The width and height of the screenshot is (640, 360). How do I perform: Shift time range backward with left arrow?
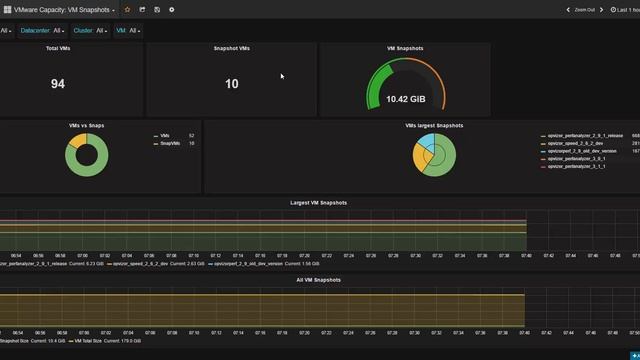[568, 10]
